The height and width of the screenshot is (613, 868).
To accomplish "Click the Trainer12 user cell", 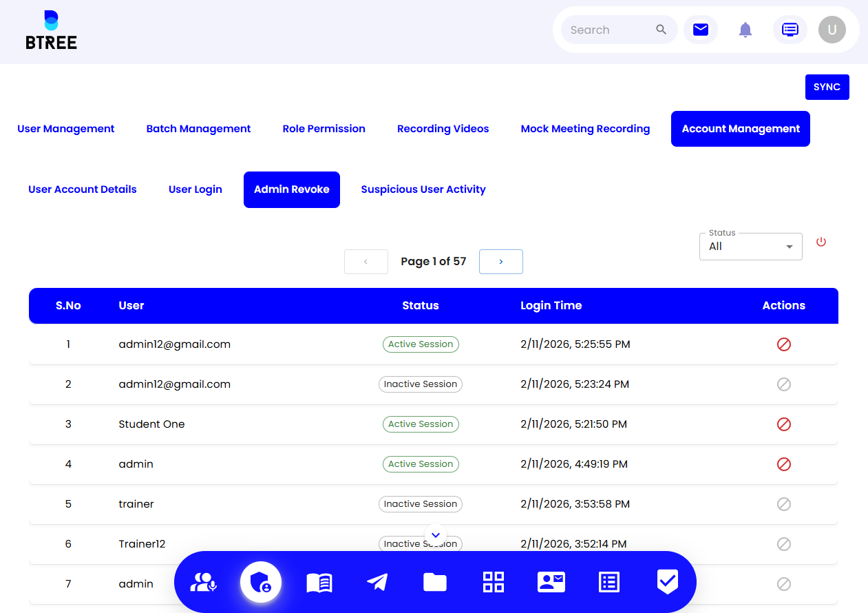I will [142, 544].
